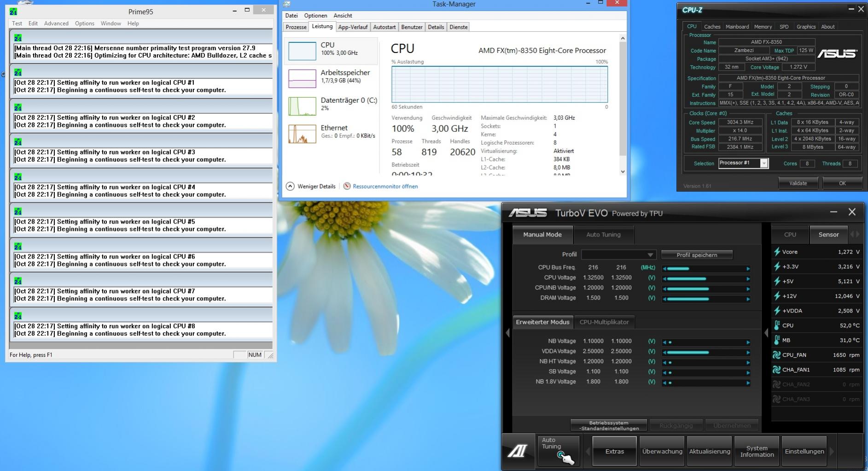The width and height of the screenshot is (868, 471).
Task: Adjust the DRAM Voltage slider
Action: 706,299
